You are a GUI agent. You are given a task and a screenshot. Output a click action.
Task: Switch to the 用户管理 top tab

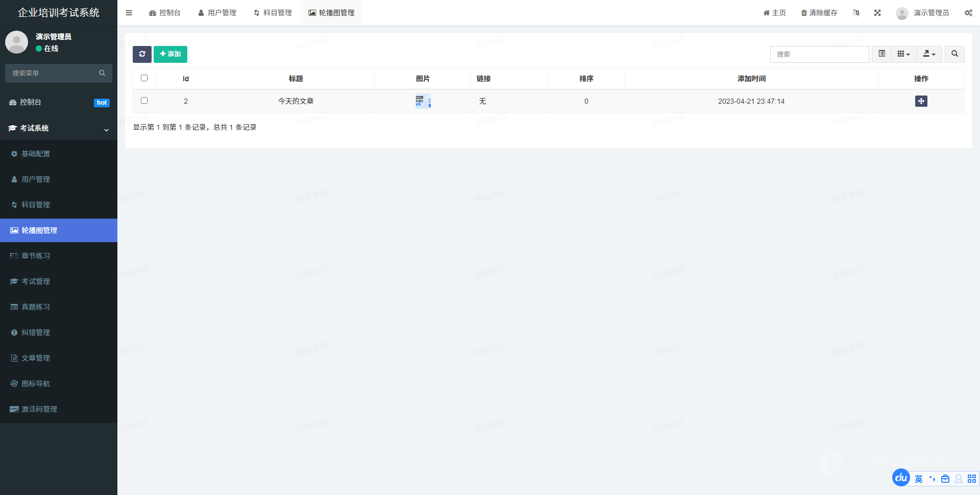pyautogui.click(x=217, y=13)
